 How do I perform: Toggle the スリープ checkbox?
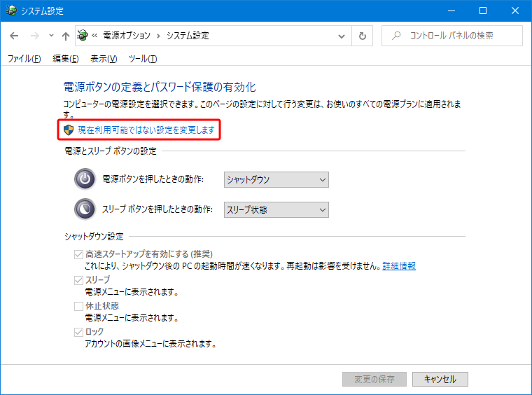click(78, 280)
